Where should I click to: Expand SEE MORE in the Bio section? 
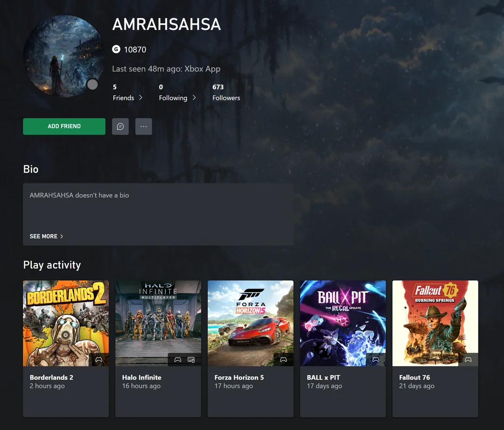pos(46,236)
